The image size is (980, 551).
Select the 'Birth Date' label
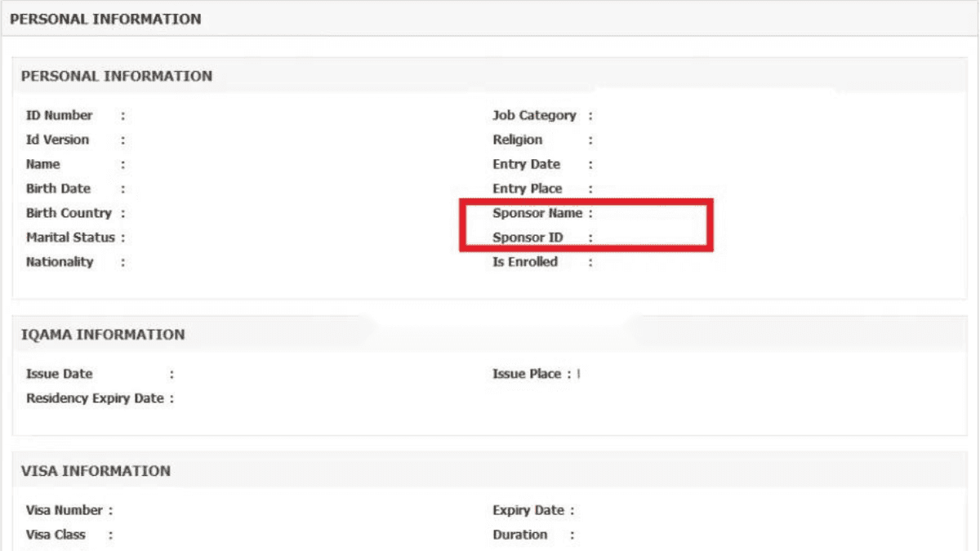[59, 189]
